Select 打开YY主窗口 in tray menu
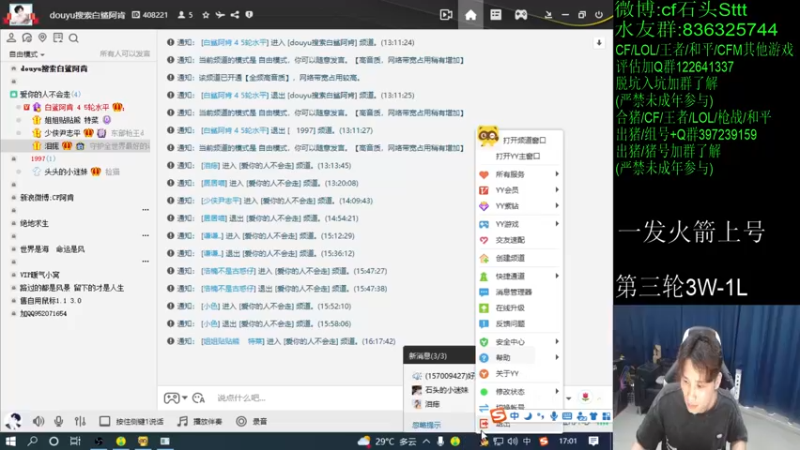This screenshot has height=450, width=800. (519, 156)
